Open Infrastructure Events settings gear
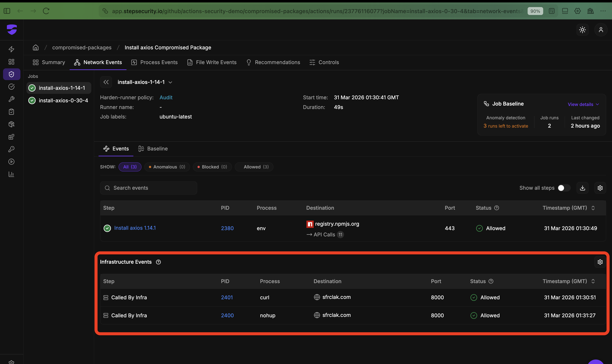Screen dimensions: 612x364 click(x=600, y=262)
